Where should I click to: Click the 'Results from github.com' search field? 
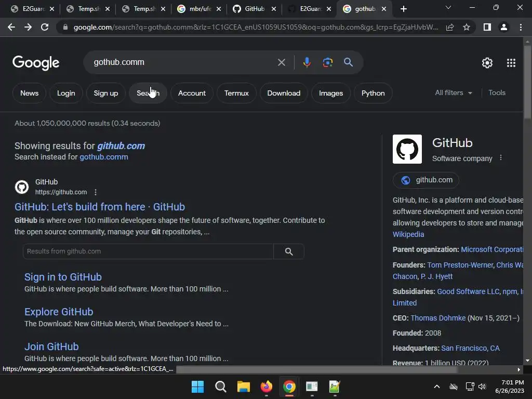148,251
